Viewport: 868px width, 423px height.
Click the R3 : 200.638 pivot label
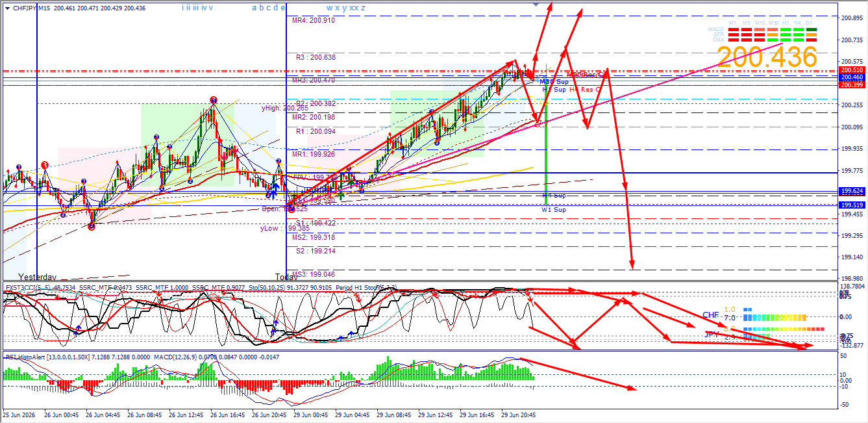click(316, 57)
